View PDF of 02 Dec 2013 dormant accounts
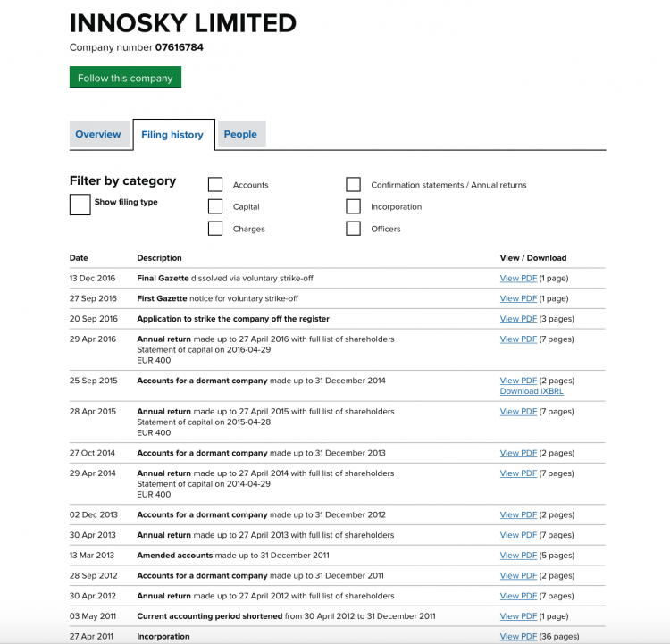 click(x=518, y=514)
